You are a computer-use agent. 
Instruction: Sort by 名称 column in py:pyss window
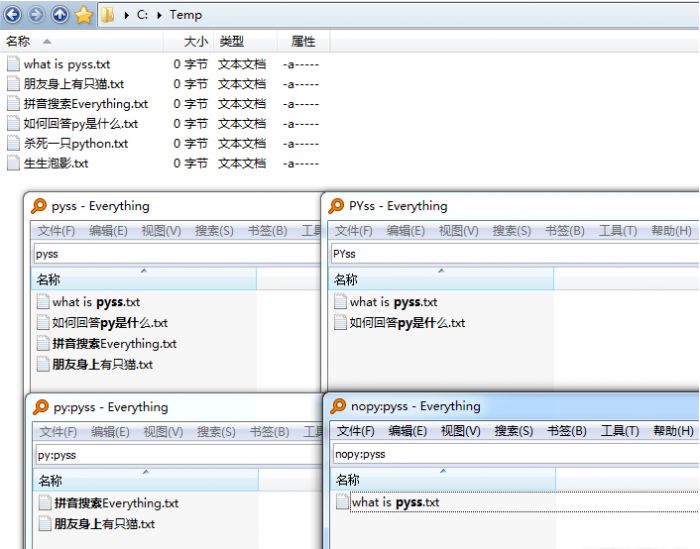(x=146, y=481)
